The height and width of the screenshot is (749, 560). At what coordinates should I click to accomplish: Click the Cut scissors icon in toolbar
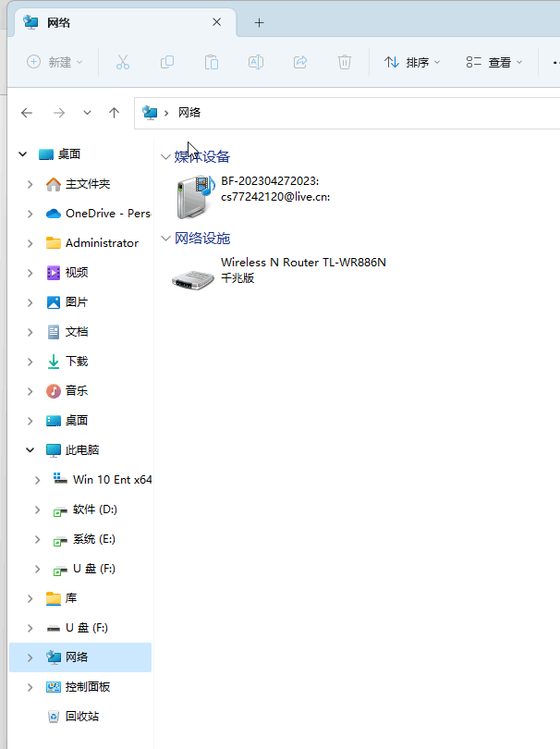point(123,62)
